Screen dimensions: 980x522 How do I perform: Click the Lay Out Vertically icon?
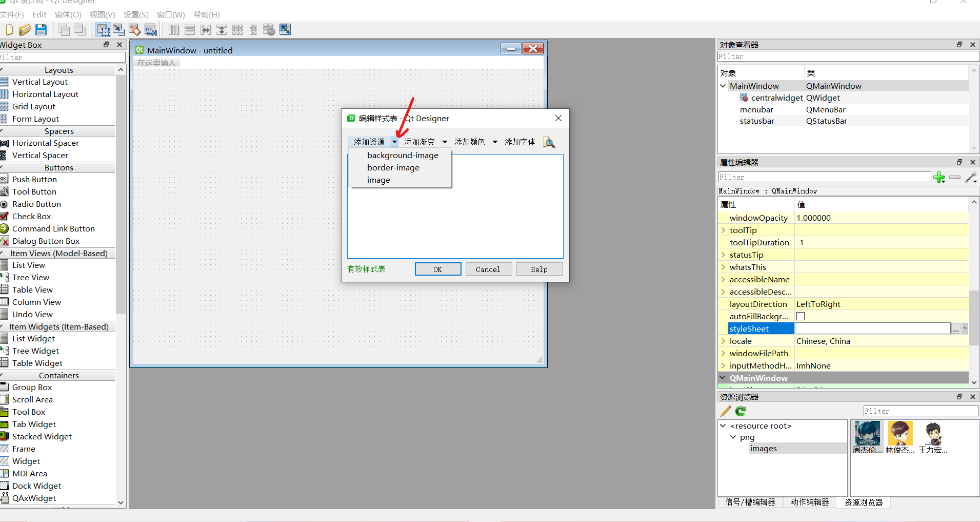click(190, 30)
